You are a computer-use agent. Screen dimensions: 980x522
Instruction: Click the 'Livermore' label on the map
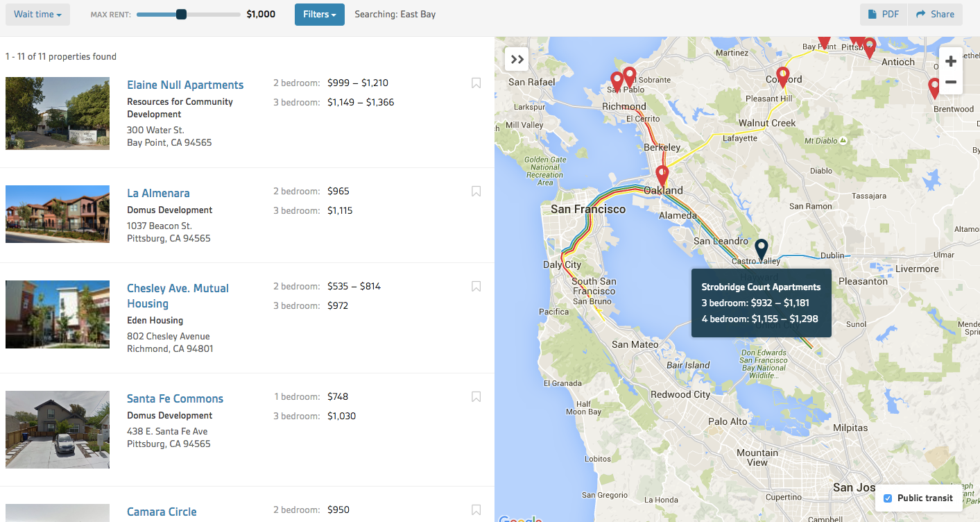(x=917, y=269)
